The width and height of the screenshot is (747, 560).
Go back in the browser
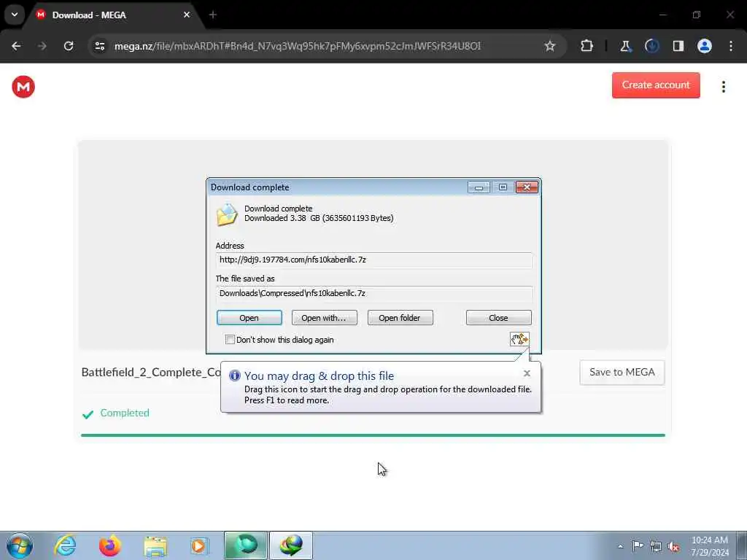pos(16,46)
